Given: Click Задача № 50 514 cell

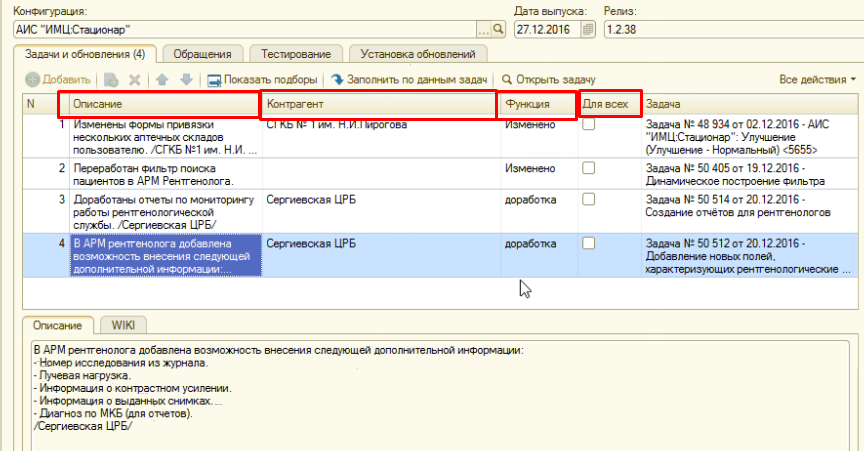Looking at the screenshot, I should coord(749,212).
